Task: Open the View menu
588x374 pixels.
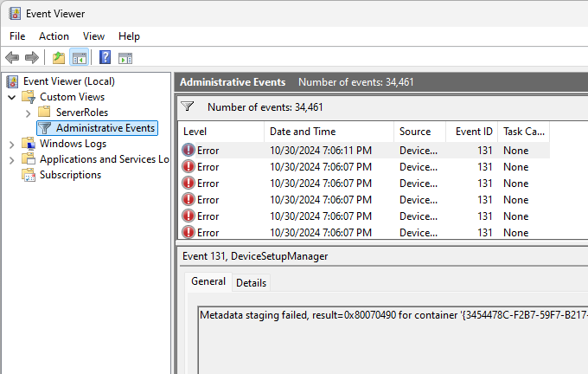Action: tap(93, 36)
